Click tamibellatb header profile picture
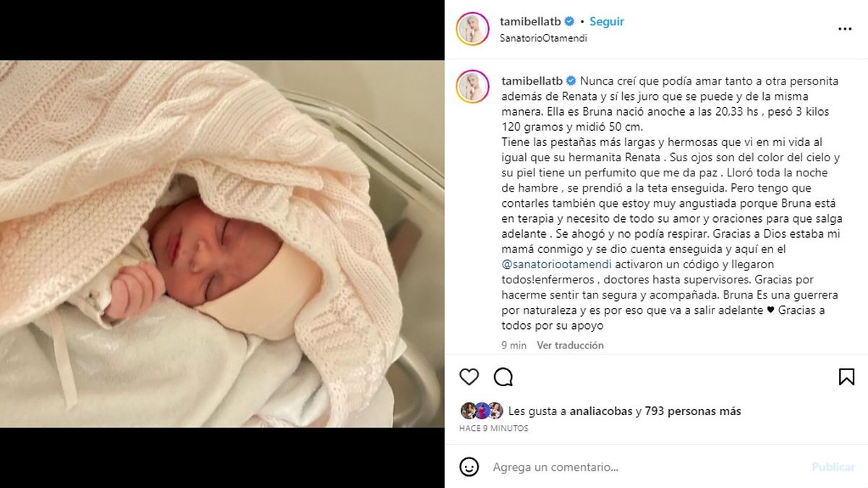Screen dimensions: 868x488 point(473,29)
